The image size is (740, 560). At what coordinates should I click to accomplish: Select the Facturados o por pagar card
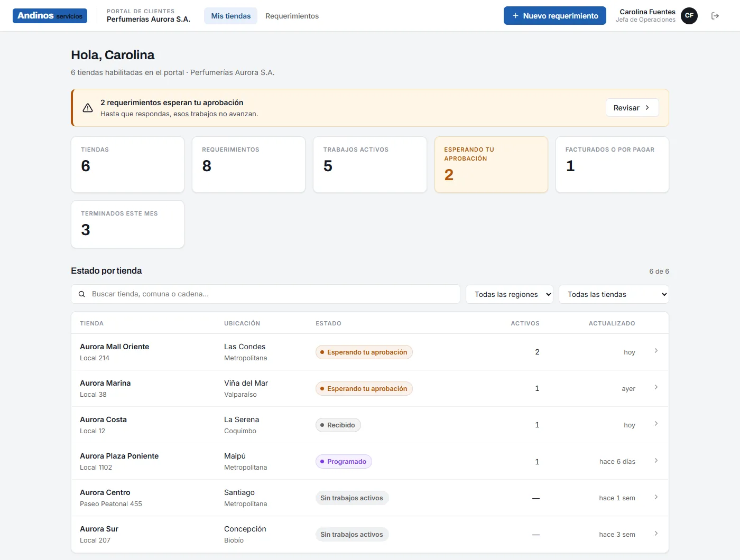[x=613, y=165]
